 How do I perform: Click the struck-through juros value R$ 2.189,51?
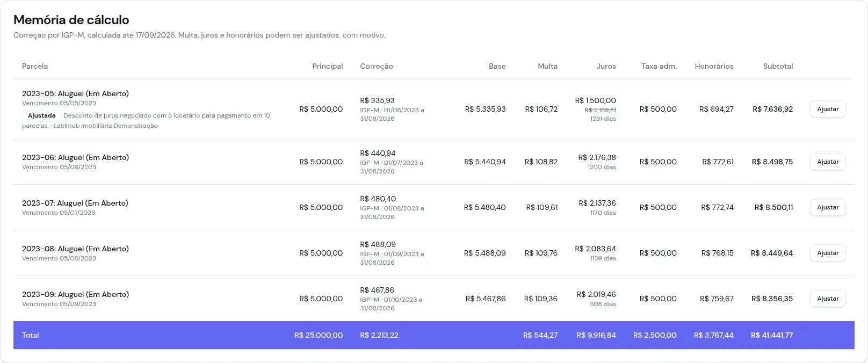(600, 110)
